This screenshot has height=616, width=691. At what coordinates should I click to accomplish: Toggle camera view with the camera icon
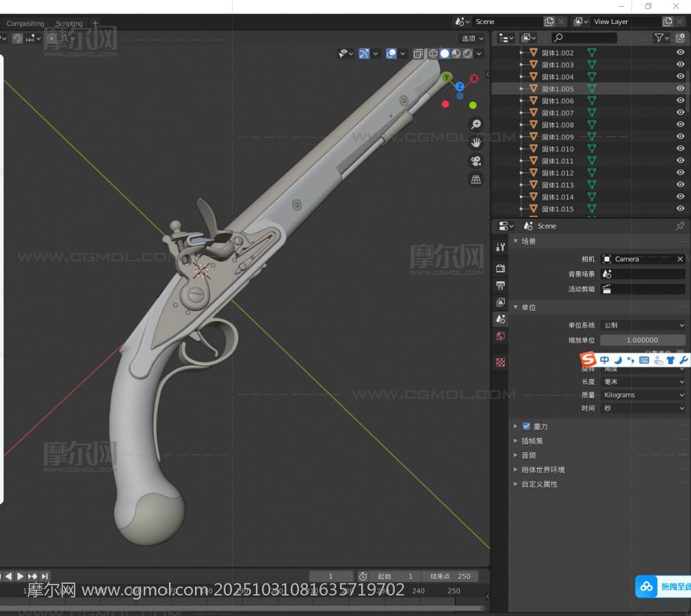(475, 162)
